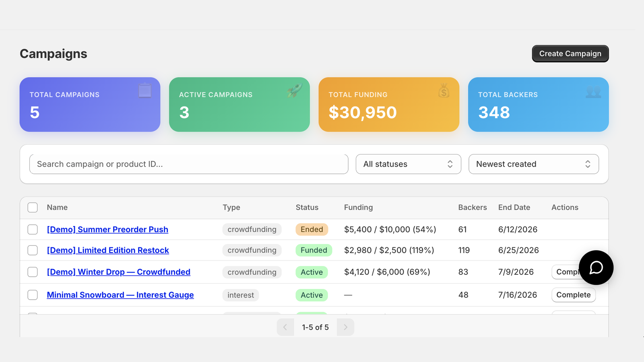Focus the Search campaign or product ID field
Viewport: 644px width, 362px height.
tap(189, 164)
